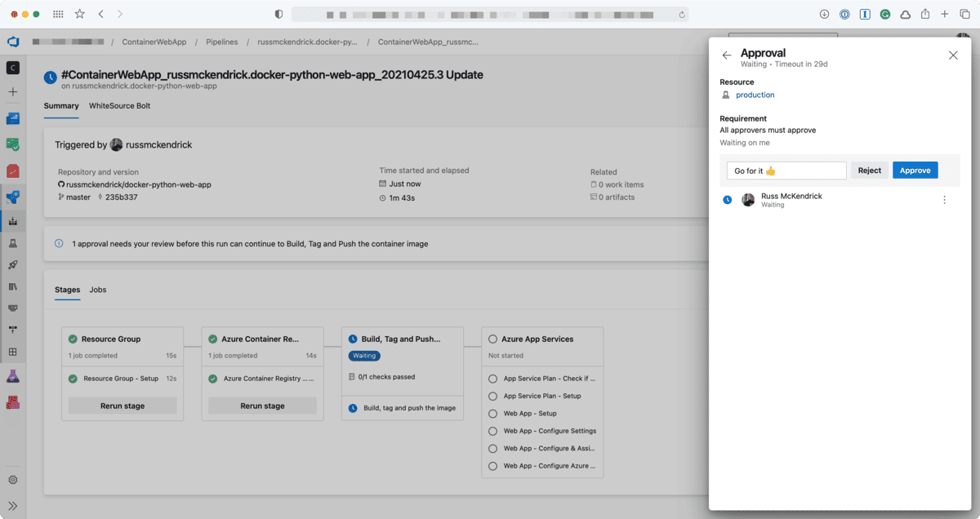Click the Approve button
Image resolution: width=980 pixels, height=519 pixels.
click(915, 170)
